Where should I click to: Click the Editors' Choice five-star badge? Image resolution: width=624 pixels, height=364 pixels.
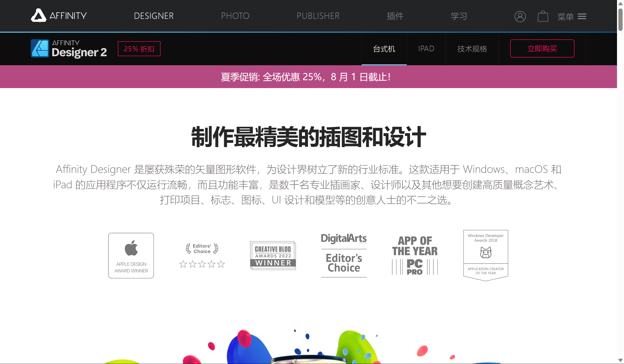202,255
